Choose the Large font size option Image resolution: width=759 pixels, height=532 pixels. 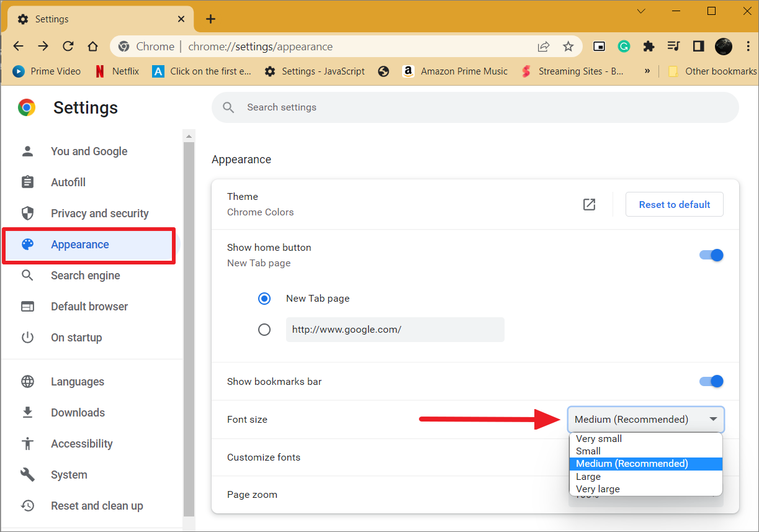(x=646, y=477)
